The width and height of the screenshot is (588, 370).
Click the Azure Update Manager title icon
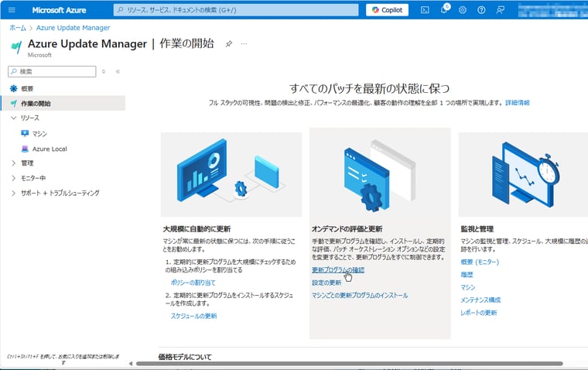coord(16,47)
